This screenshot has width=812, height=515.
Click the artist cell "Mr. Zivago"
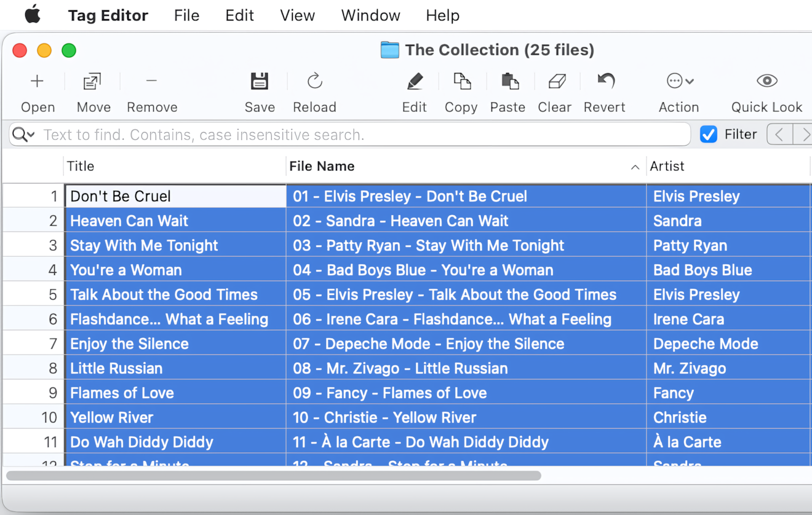coord(728,368)
